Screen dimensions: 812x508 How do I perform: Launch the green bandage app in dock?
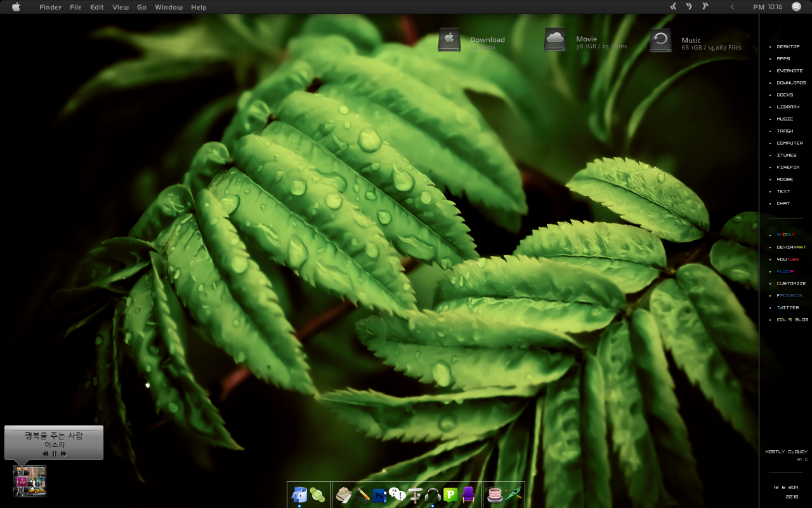pyautogui.click(x=318, y=495)
